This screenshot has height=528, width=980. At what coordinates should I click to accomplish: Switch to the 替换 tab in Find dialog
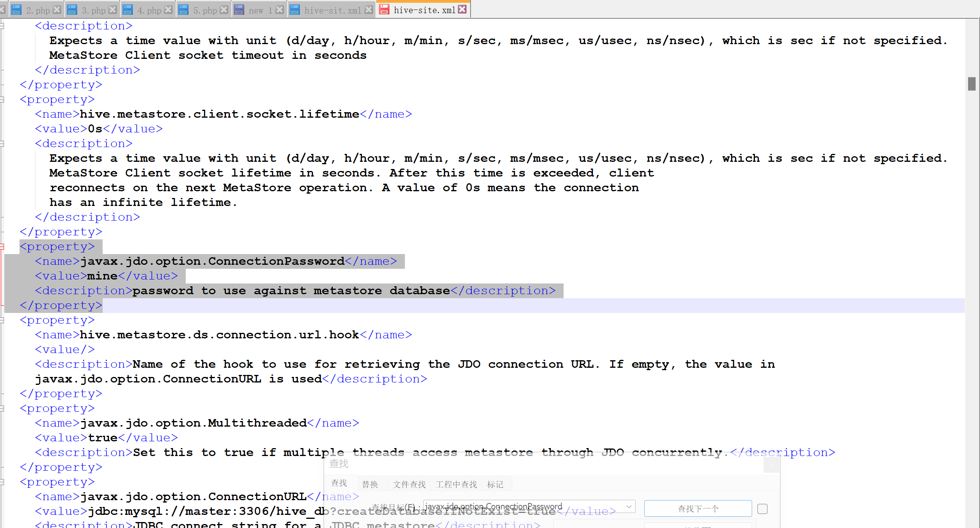tap(370, 483)
